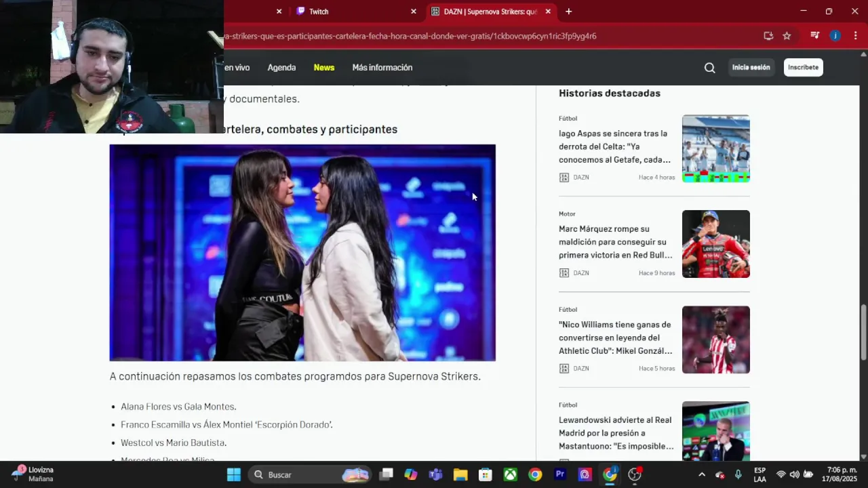Click the Iago Aspas story thumbnail
Image resolution: width=868 pixels, height=488 pixels.
point(716,148)
